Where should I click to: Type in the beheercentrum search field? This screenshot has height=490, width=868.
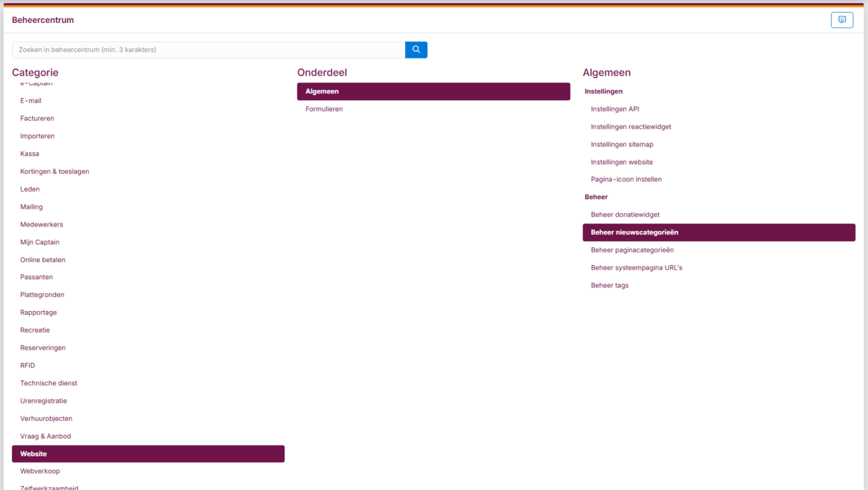tap(208, 50)
